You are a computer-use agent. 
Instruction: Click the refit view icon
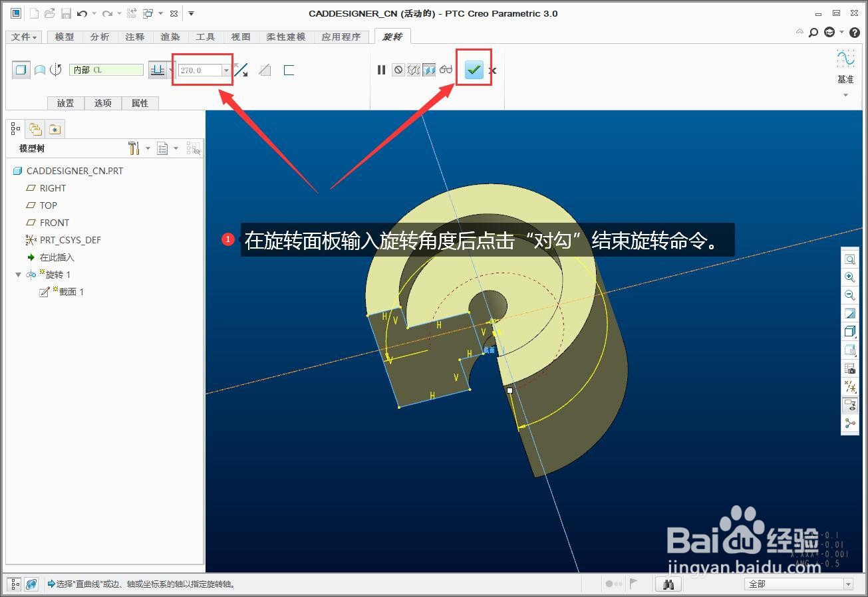[x=849, y=259]
